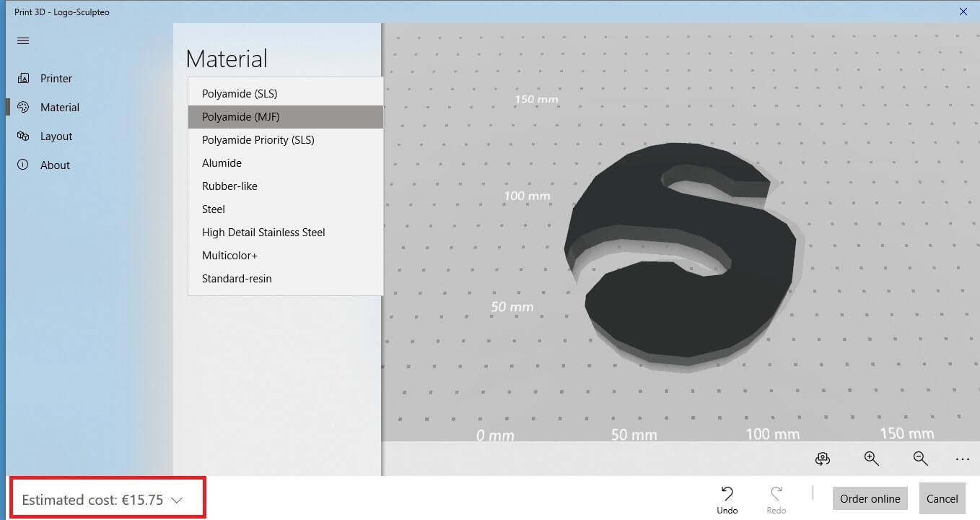Click the Order online button
The image size is (980, 520).
point(870,498)
